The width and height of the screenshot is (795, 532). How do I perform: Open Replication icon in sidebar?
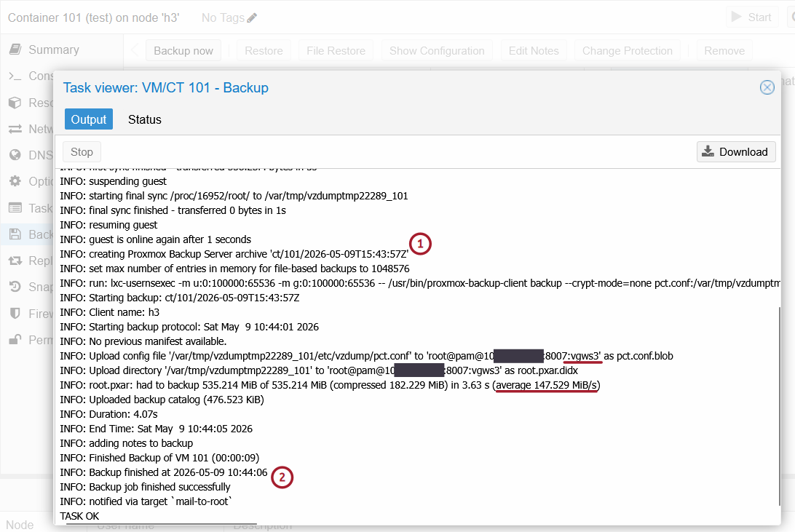pos(15,261)
